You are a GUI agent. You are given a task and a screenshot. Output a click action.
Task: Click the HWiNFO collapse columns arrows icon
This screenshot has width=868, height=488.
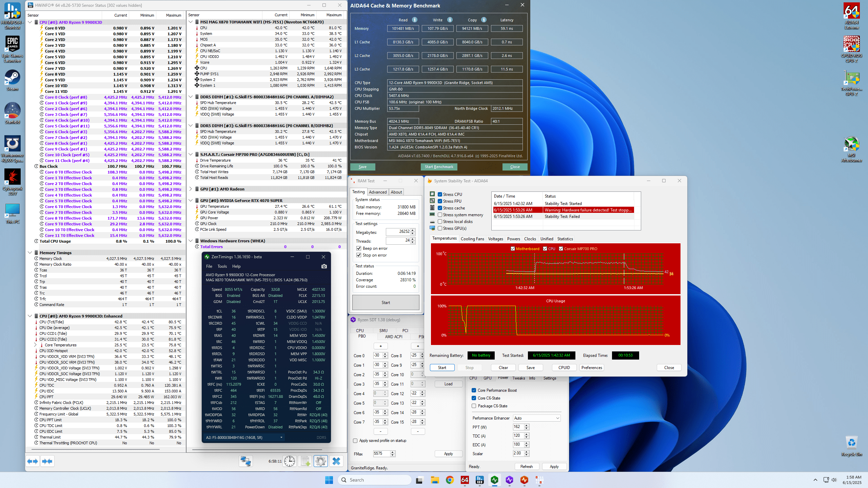[x=47, y=461]
